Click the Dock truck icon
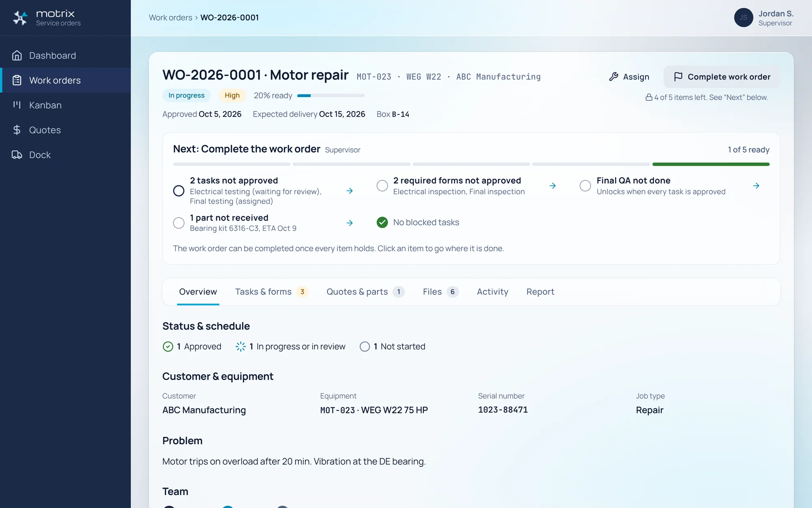This screenshot has width=812, height=508. pos(17,154)
